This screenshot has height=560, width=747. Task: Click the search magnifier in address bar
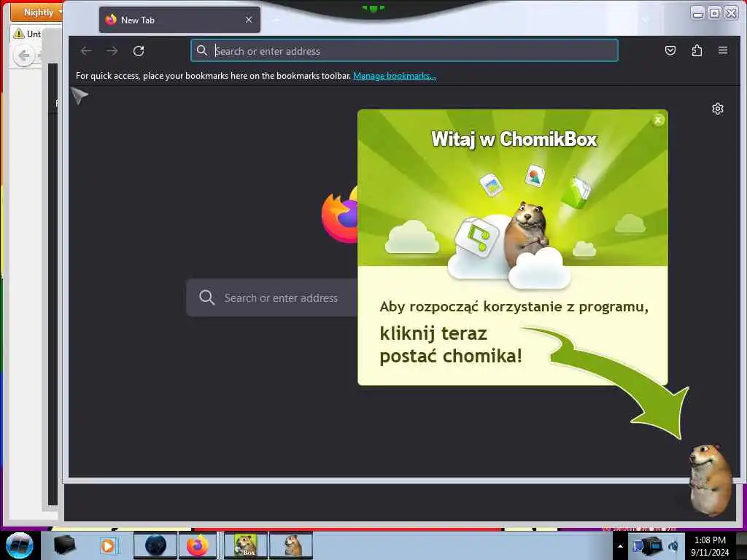tap(202, 50)
